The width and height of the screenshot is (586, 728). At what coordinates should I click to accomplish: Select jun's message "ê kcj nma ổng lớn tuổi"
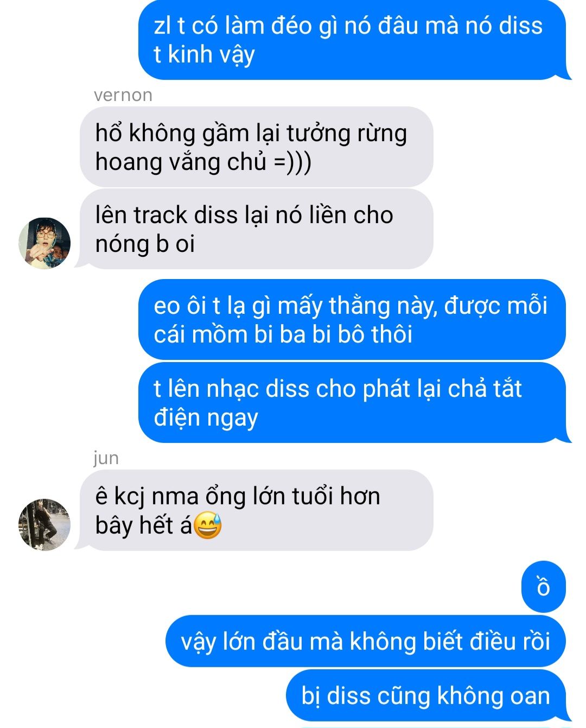pos(256,510)
